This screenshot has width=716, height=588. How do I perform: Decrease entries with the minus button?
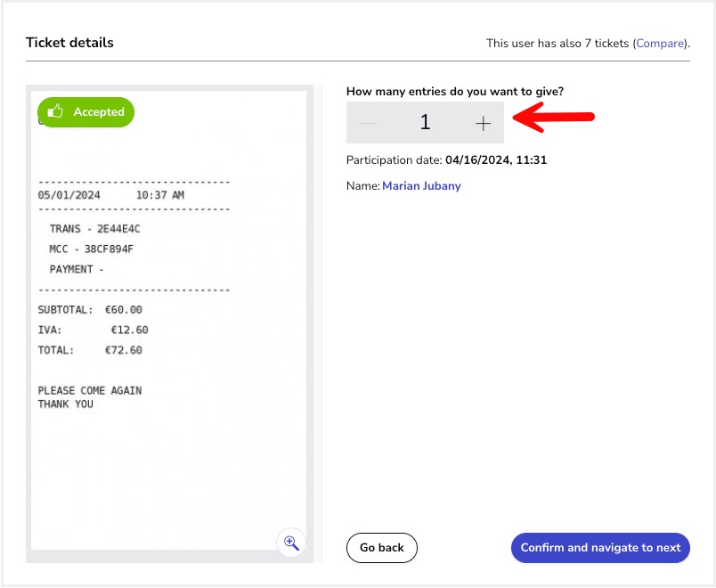[367, 123]
